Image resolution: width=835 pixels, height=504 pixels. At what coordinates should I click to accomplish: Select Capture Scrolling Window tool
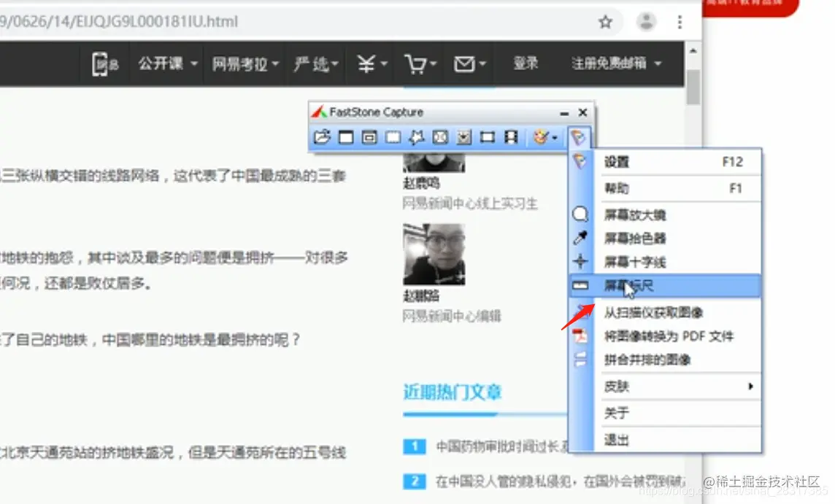click(x=463, y=137)
